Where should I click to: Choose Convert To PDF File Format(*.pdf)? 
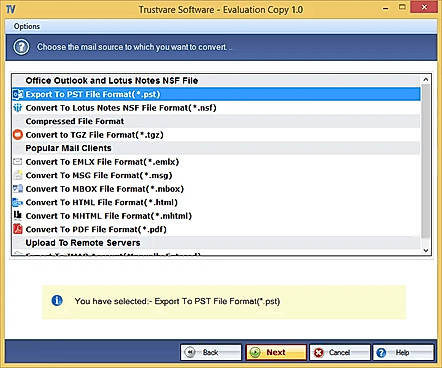click(216, 229)
